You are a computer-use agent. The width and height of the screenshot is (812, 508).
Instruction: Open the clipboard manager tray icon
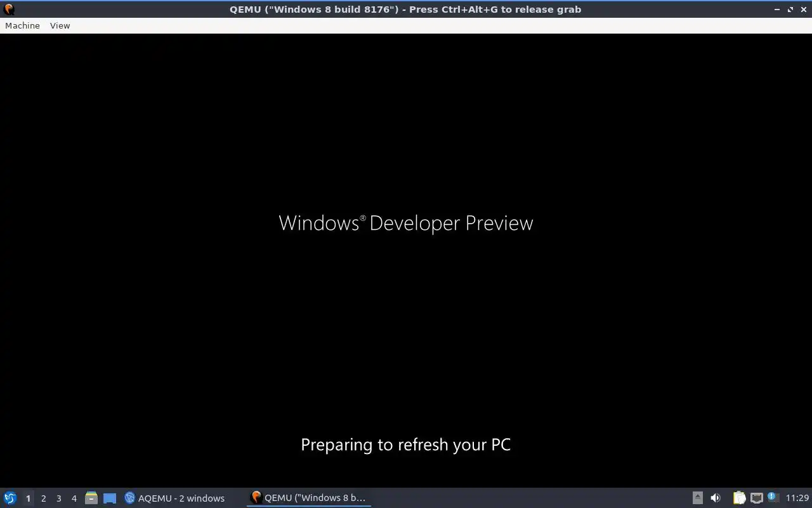coord(739,498)
